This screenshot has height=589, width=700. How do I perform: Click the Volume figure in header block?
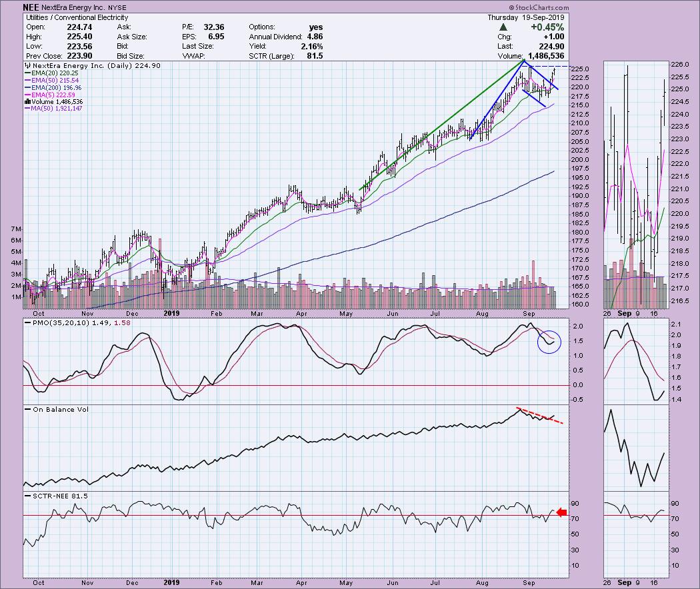[545, 56]
